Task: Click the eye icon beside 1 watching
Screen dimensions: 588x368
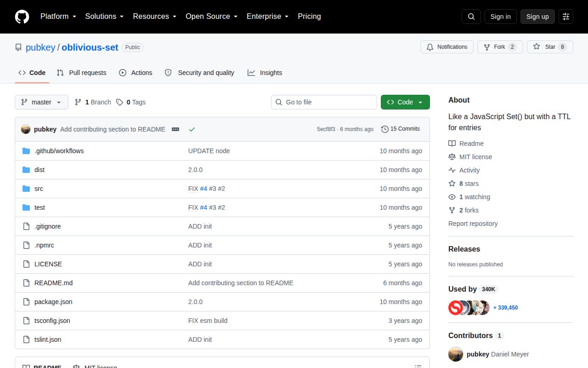Action: [452, 197]
